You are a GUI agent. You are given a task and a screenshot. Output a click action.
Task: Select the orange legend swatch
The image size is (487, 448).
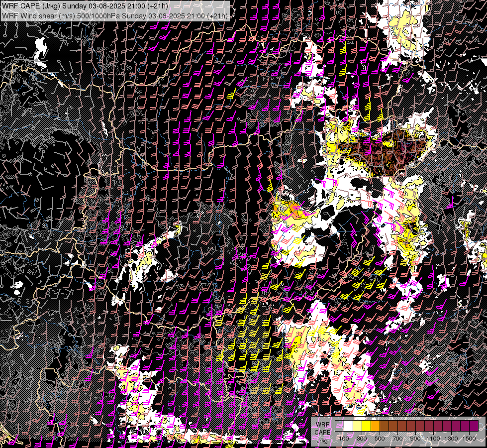(x=375, y=426)
